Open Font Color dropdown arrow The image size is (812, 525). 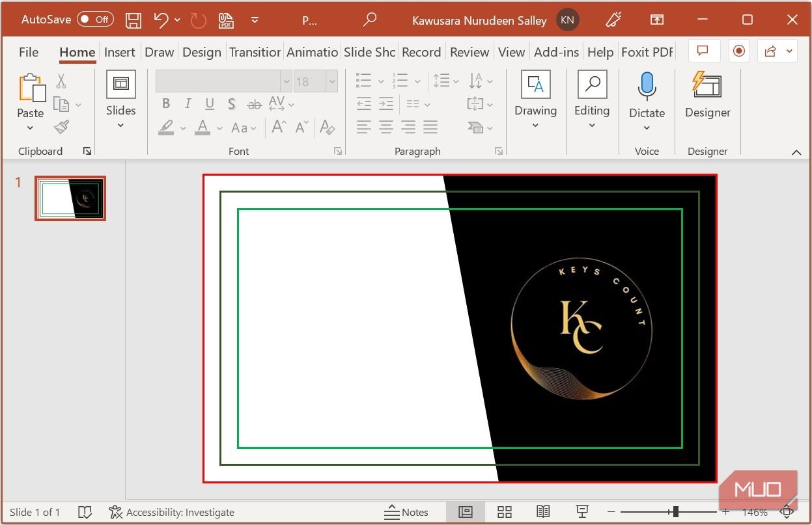coord(219,128)
